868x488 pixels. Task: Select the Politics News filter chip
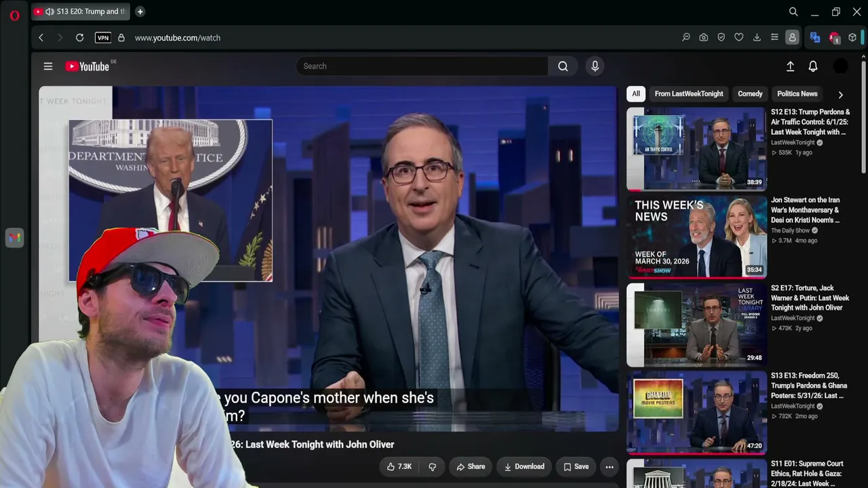pyautogui.click(x=797, y=94)
